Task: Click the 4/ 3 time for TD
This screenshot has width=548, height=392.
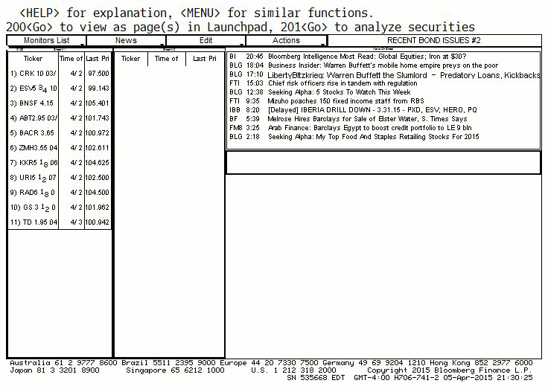Action: pyautogui.click(x=76, y=222)
